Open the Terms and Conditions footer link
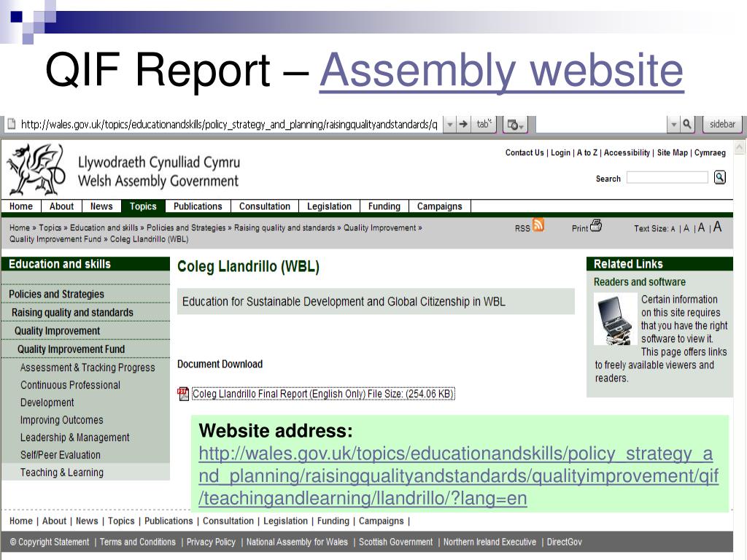The image size is (747, 560). 138,542
